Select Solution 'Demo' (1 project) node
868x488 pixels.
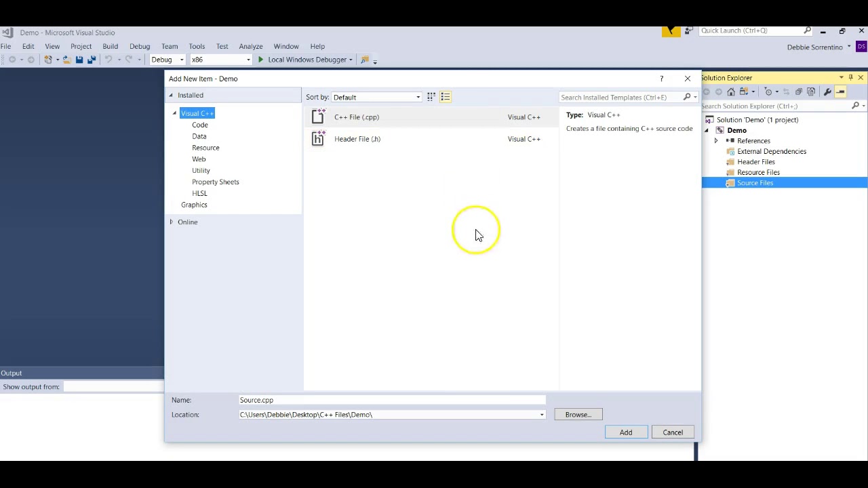pos(757,120)
